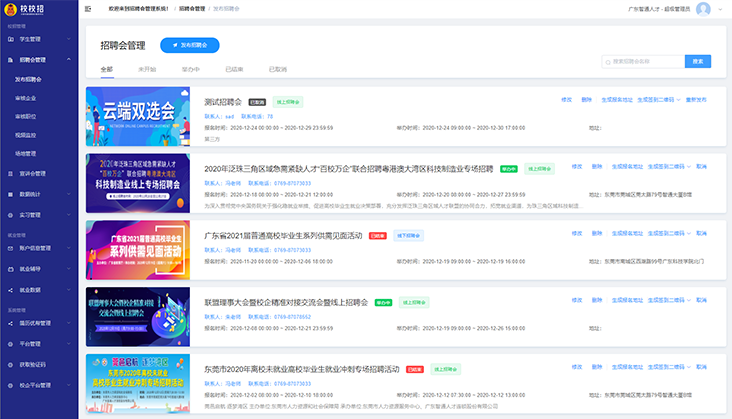
Task: Click the 简历优秀管理 sidebar icon
Action: click(10, 323)
